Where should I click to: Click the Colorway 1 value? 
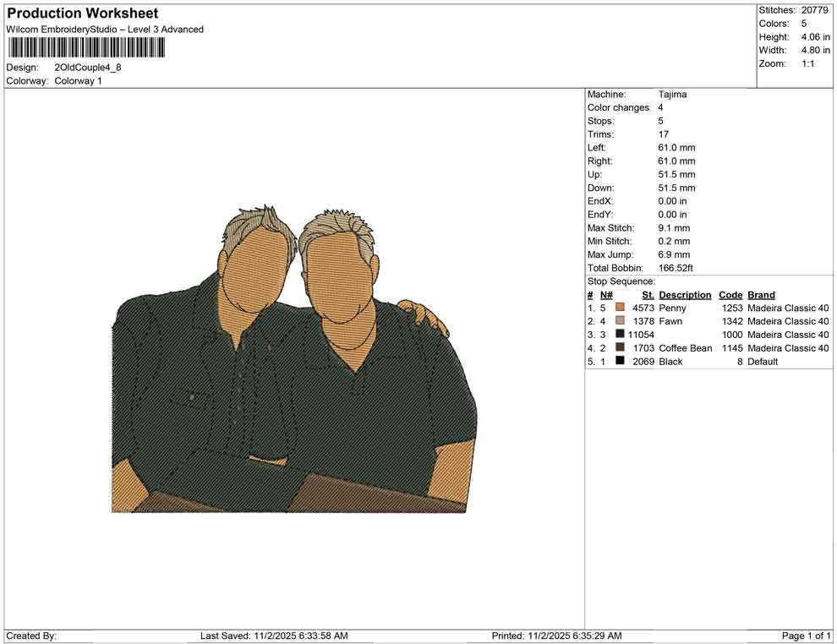click(78, 81)
